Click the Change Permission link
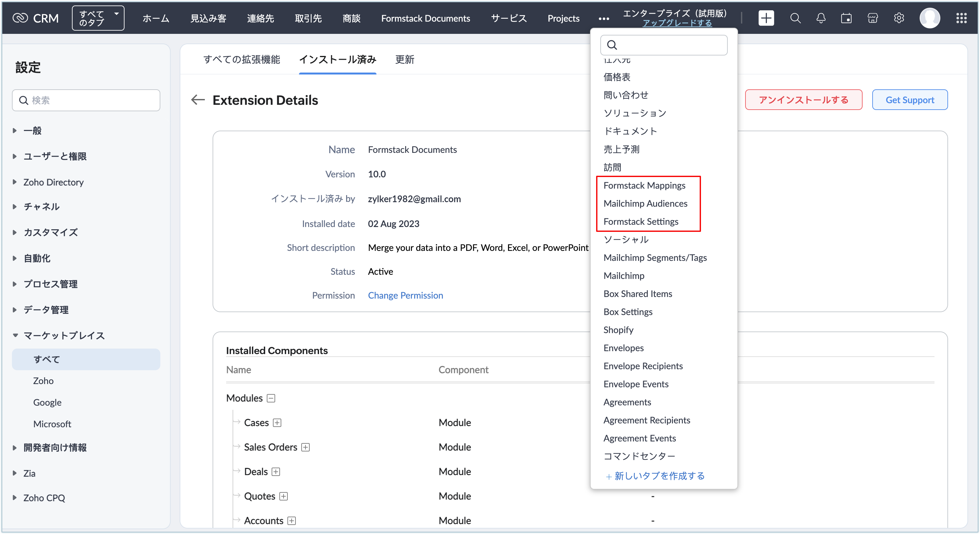The width and height of the screenshot is (980, 534). pyautogui.click(x=405, y=295)
